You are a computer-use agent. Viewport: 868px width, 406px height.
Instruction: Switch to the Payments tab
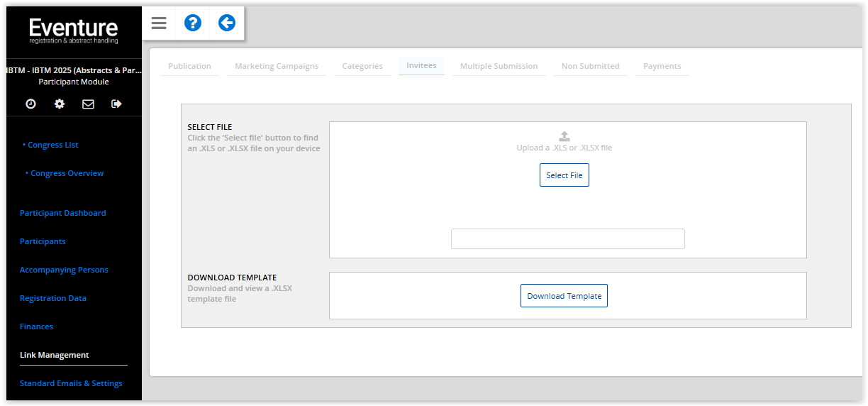662,66
